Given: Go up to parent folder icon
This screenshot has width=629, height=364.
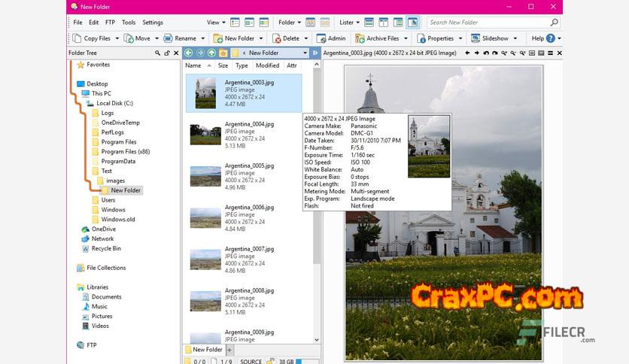Looking at the screenshot, I should click(212, 53).
